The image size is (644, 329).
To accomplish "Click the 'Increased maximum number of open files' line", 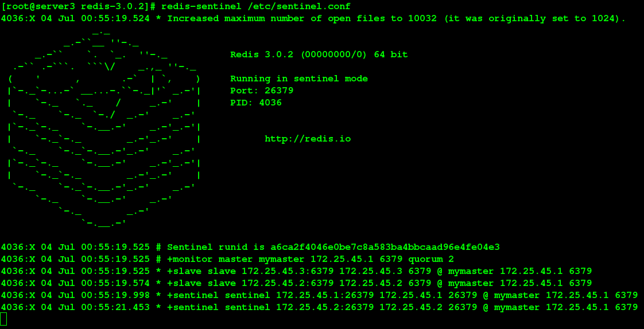I will (313, 18).
